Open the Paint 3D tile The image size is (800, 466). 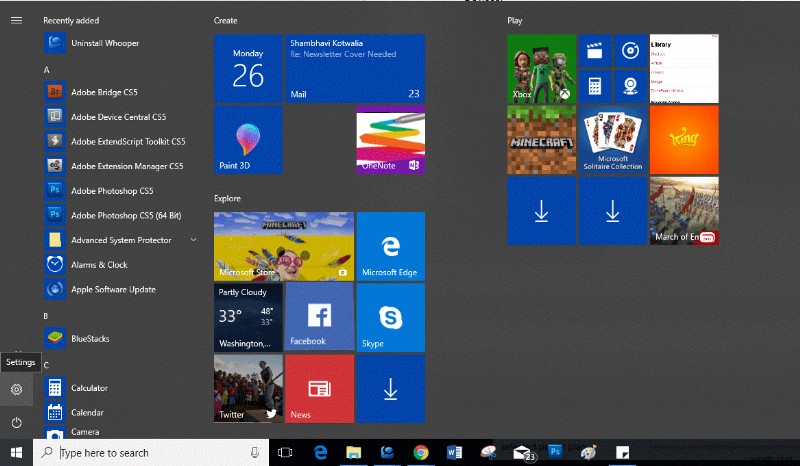point(248,140)
